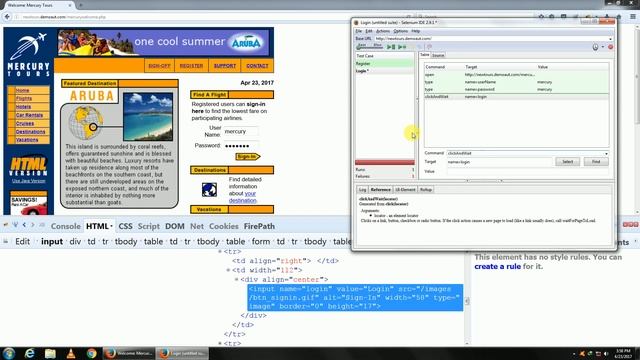Click the red record button in Selenium IDE

point(611,47)
